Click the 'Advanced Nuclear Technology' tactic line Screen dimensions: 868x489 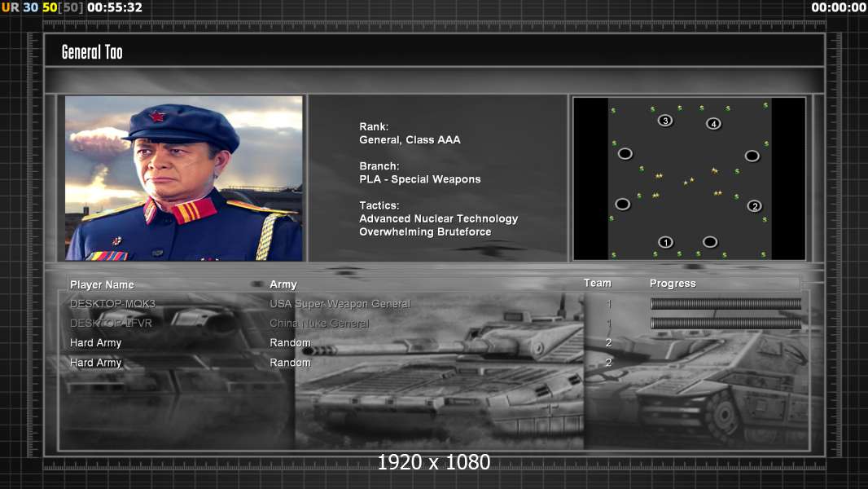(x=438, y=218)
